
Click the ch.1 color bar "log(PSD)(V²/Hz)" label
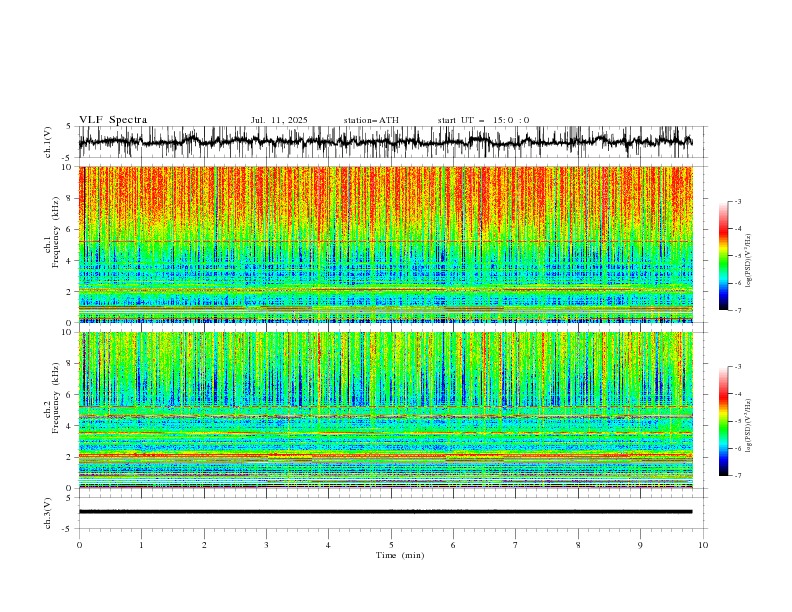pyautogui.click(x=749, y=261)
